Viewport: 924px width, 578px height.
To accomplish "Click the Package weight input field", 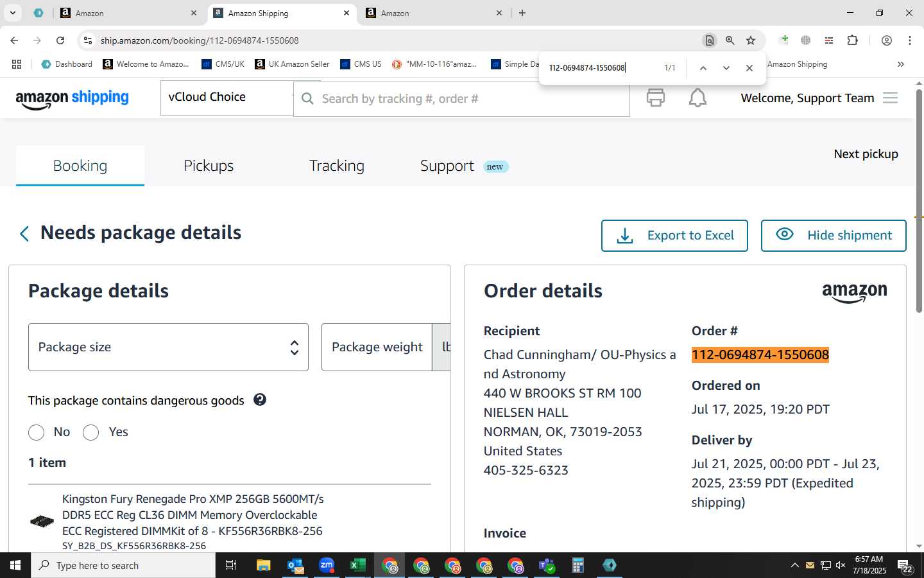I will click(377, 347).
